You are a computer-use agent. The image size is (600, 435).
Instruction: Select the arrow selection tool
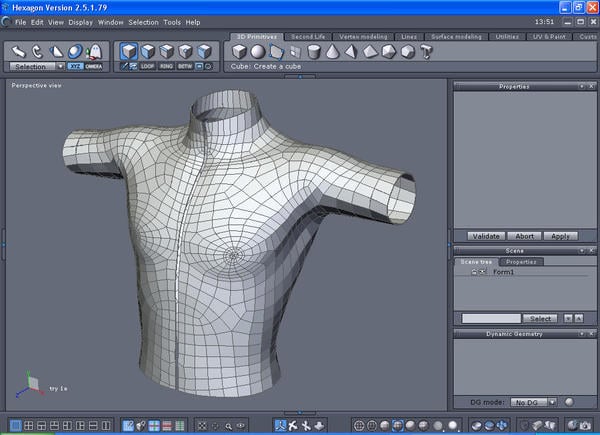18,51
